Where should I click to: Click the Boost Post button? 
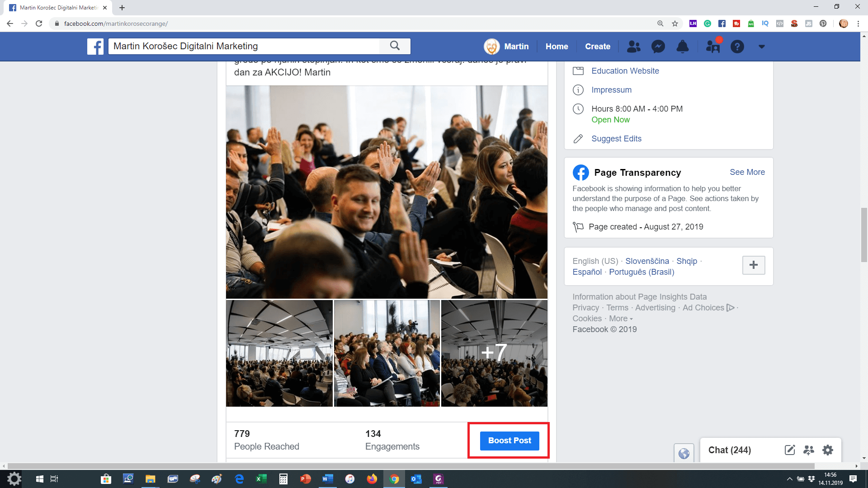point(509,441)
